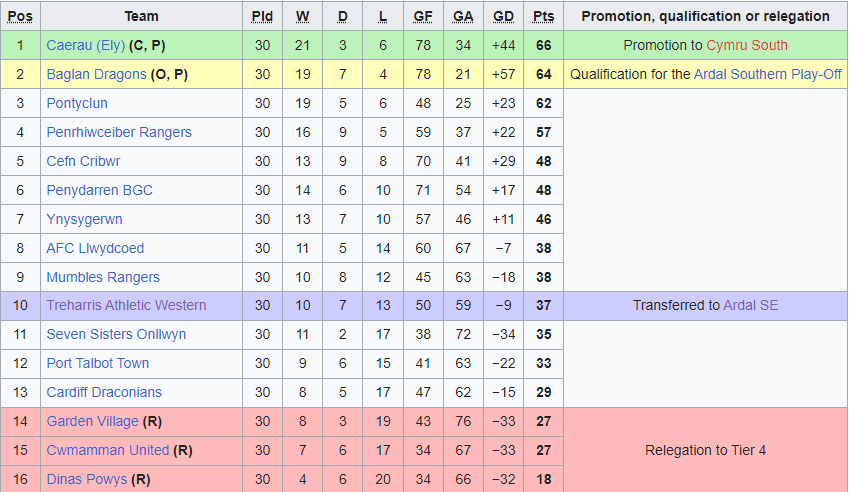Image resolution: width=849 pixels, height=492 pixels.
Task: Open the Cwmamman United link
Action: point(108,450)
